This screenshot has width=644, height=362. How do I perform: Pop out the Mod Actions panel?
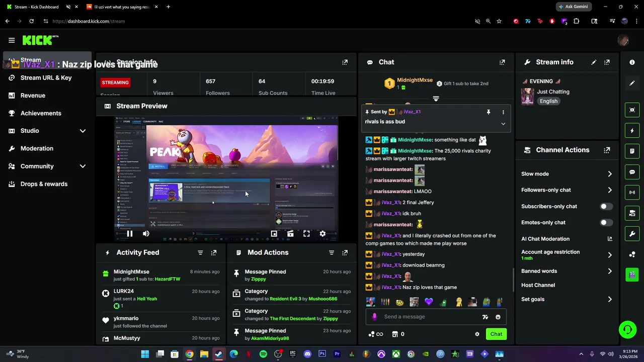[x=345, y=253]
